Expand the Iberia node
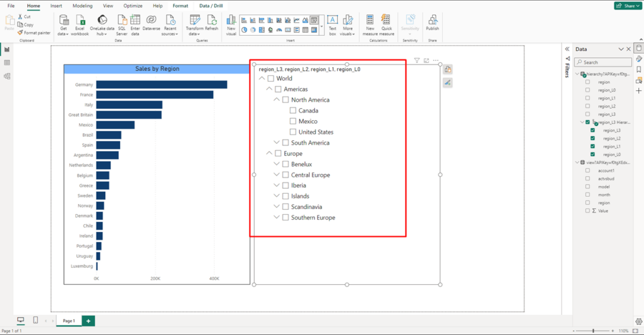This screenshot has height=335, width=644. (277, 185)
